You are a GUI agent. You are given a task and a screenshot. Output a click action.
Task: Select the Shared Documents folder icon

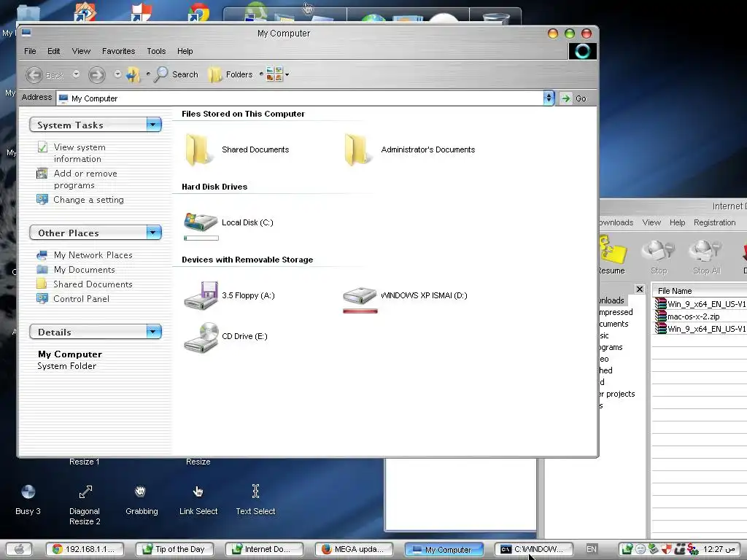coord(198,149)
